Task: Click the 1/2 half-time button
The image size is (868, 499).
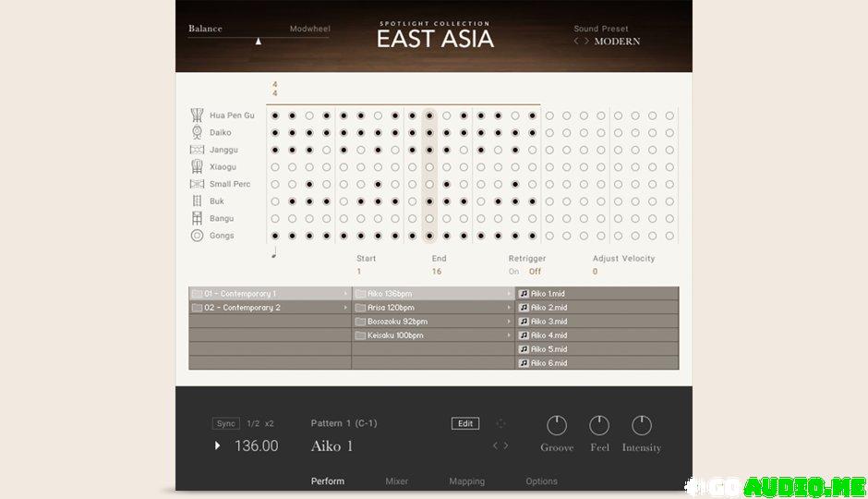Action: tap(253, 423)
